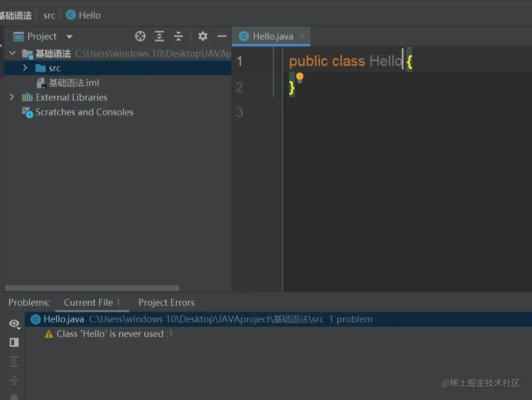532x400 pixels.
Task: Click the closing brace on line 2
Action: [x=292, y=88]
